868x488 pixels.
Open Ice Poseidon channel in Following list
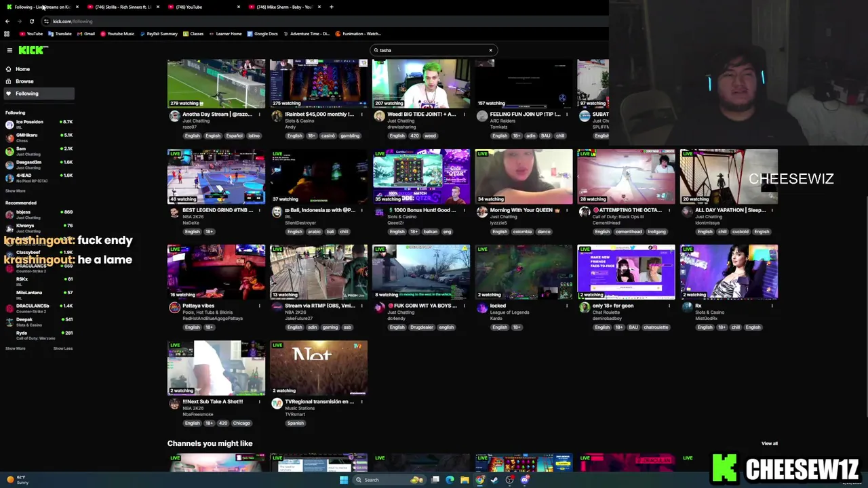pos(38,123)
